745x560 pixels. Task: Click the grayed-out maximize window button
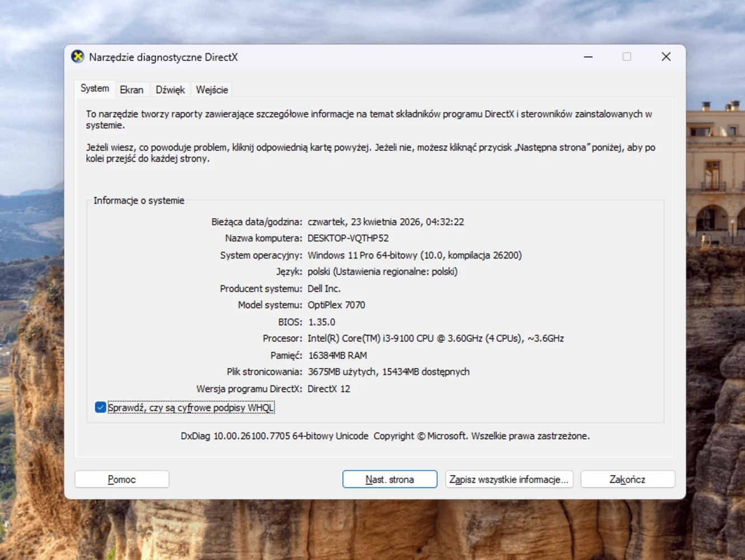(626, 57)
